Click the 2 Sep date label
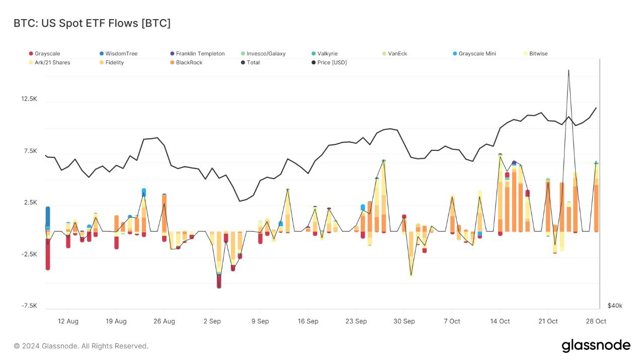The height and width of the screenshot is (362, 644). [212, 321]
